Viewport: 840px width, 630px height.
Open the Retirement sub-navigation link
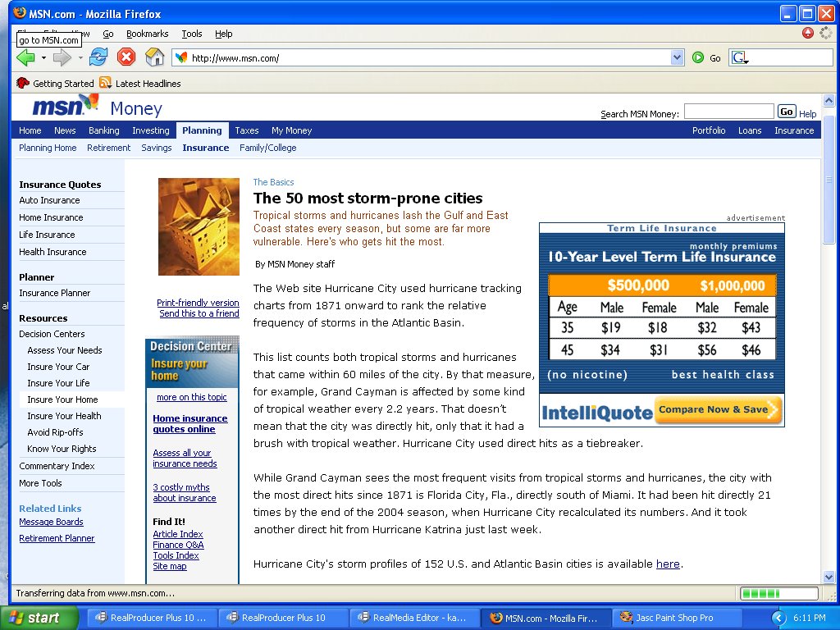tap(109, 148)
